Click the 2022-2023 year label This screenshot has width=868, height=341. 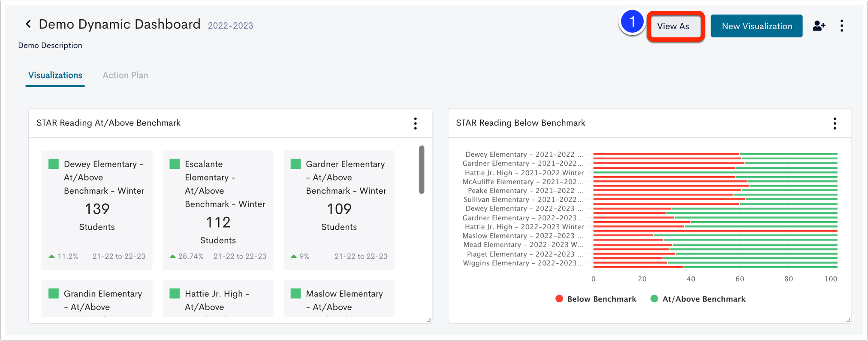(230, 26)
